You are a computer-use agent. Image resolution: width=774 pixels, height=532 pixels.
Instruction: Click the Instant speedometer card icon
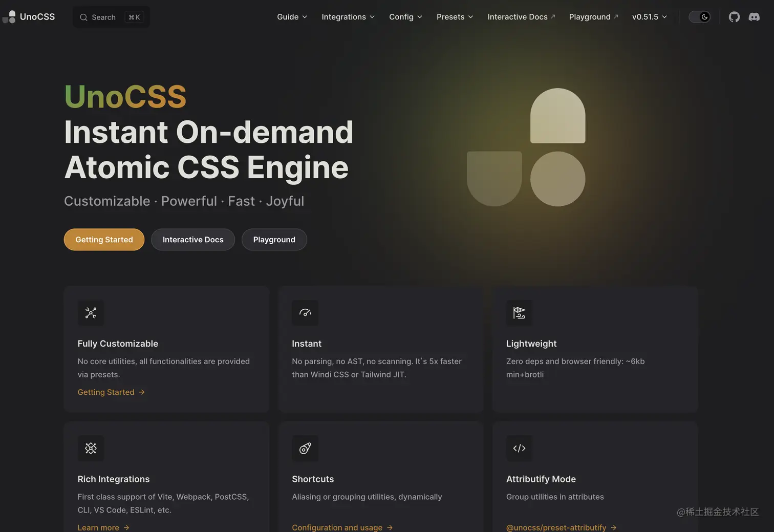tap(305, 313)
